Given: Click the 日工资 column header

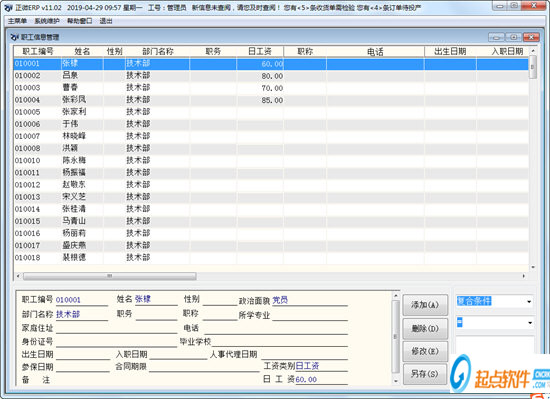Looking at the screenshot, I should [x=260, y=52].
